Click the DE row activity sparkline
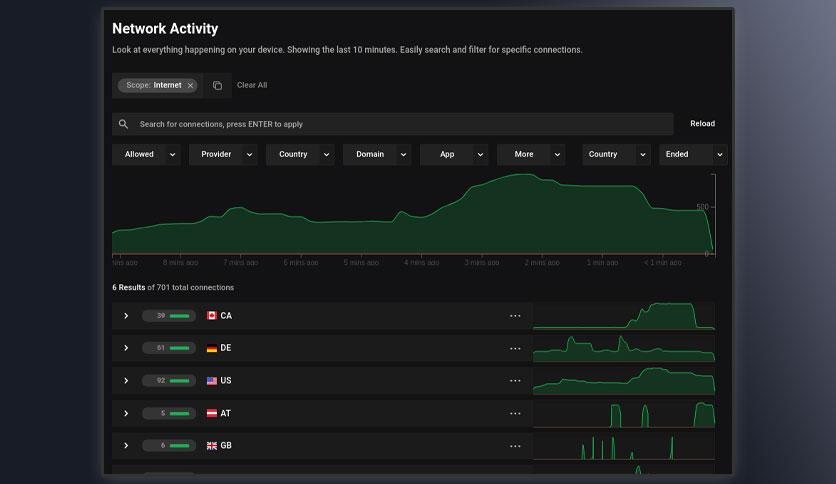836x484 pixels. 624,349
